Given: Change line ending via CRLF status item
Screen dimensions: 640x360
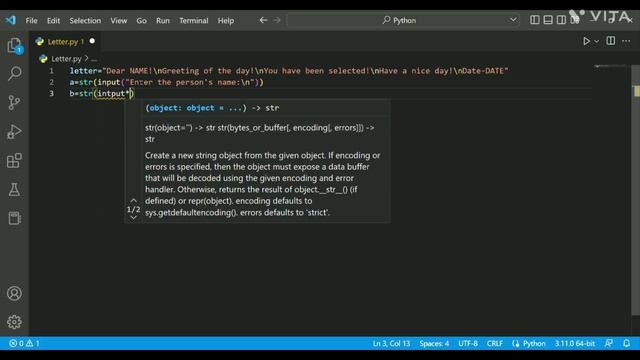Looking at the screenshot, I should [495, 343].
